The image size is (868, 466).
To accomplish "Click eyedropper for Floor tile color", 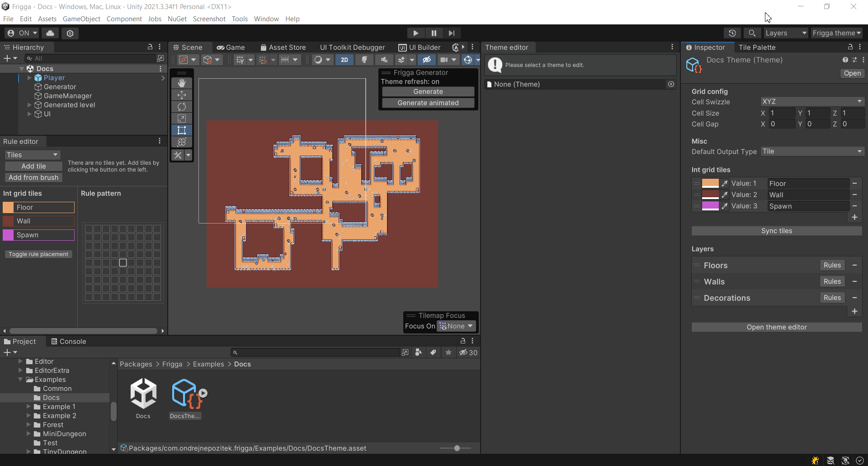I will point(725,183).
